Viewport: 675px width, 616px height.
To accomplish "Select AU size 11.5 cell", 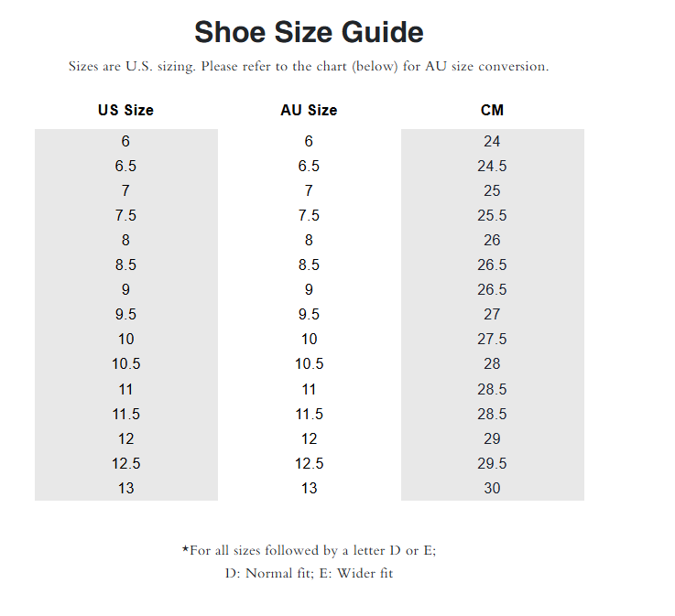I will pos(309,414).
